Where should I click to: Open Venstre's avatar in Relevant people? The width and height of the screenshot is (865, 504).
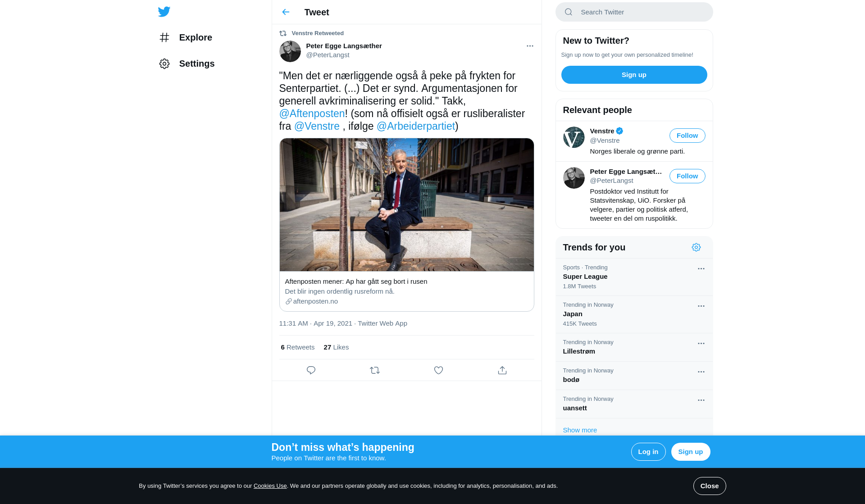coord(574,137)
